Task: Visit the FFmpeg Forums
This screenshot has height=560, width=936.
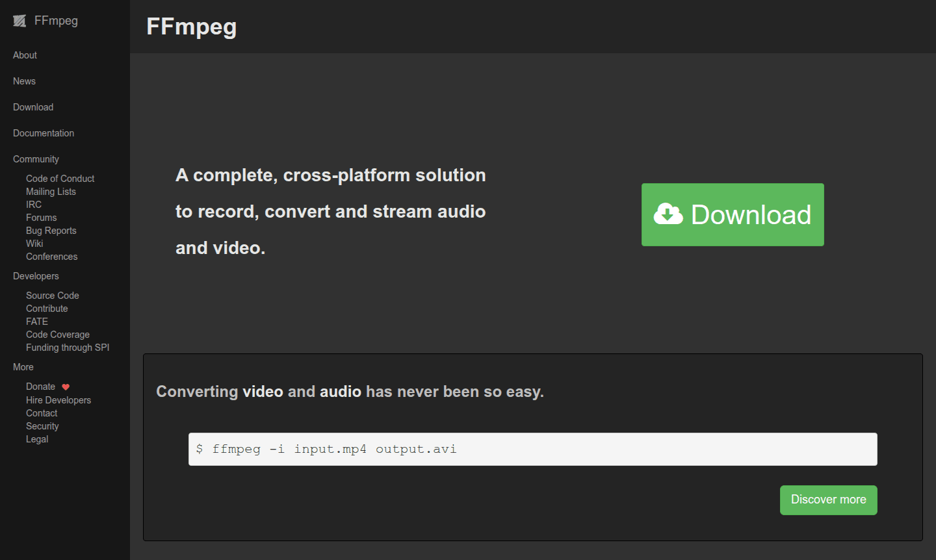Action: 41,217
